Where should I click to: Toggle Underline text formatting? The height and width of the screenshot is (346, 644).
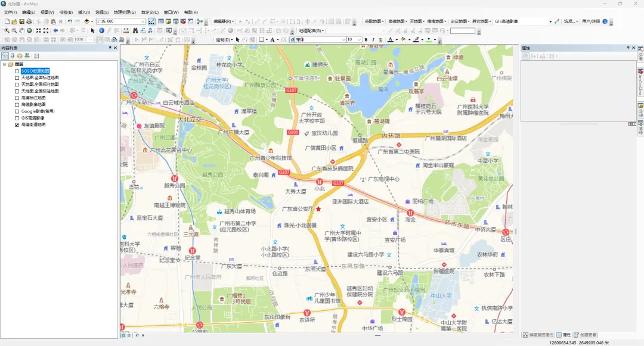click(x=380, y=40)
